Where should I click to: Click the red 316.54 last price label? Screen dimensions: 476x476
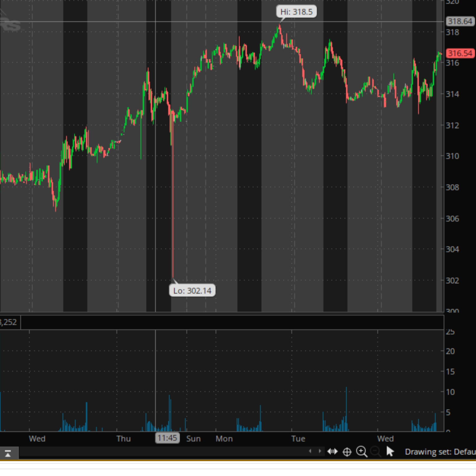point(460,53)
